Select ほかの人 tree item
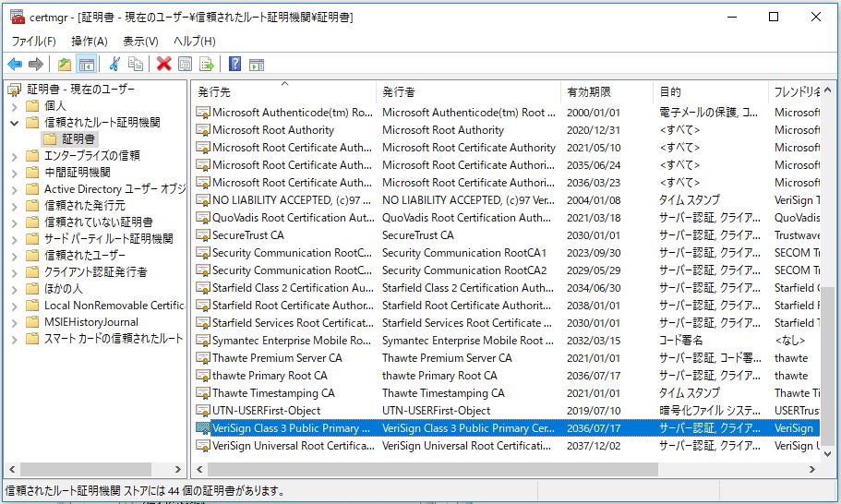The width and height of the screenshot is (841, 504). [64, 288]
